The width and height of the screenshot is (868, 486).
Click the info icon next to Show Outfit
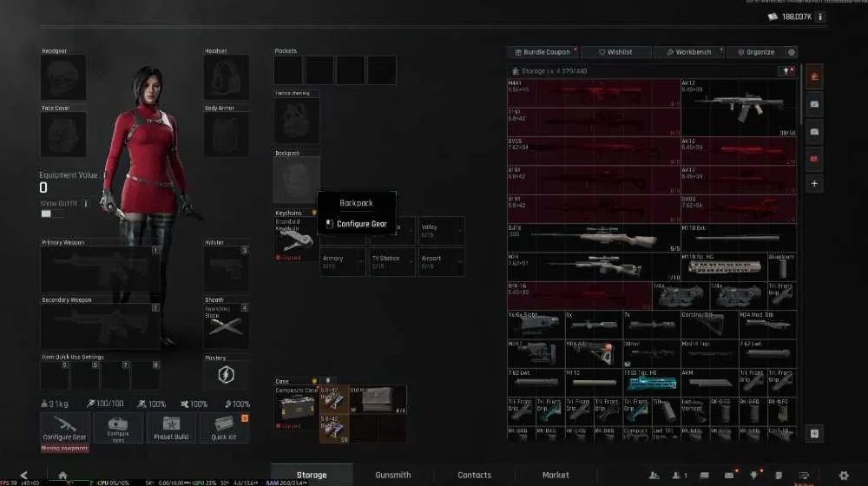coord(86,203)
